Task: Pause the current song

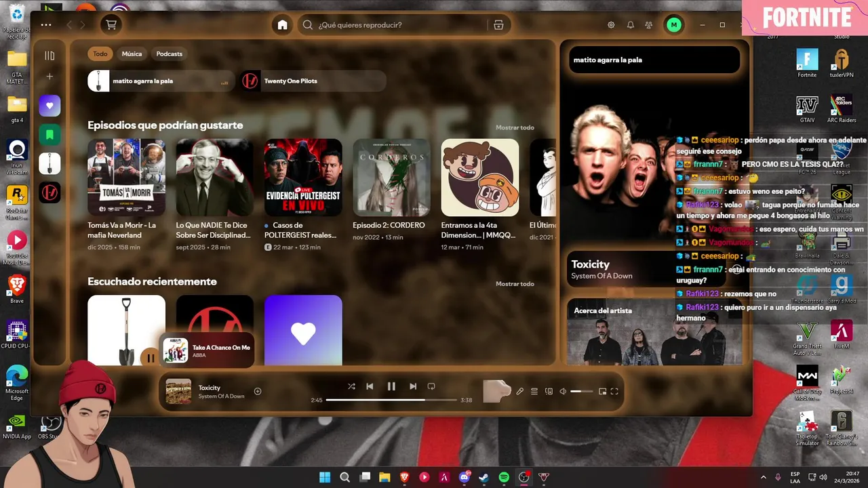Action: pos(391,386)
